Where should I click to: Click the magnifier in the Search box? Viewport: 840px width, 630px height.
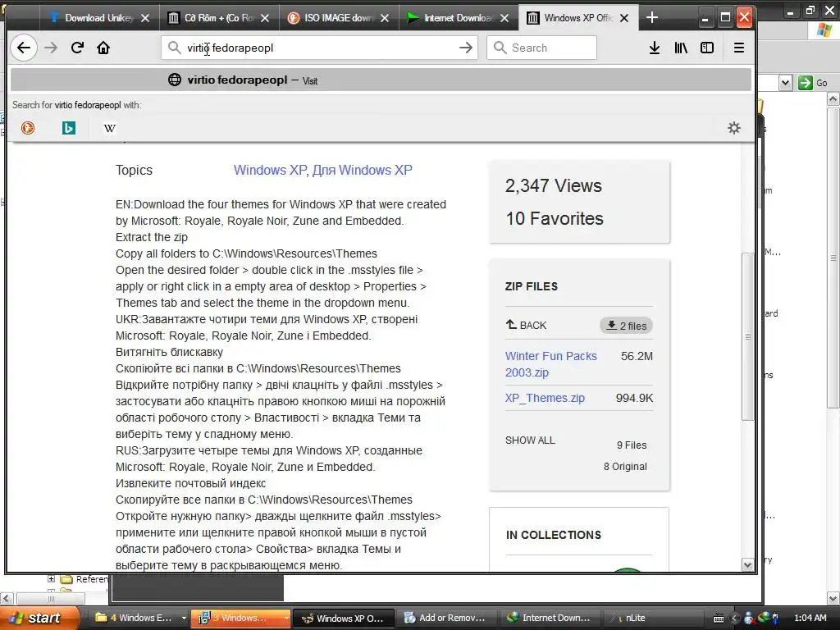point(500,48)
